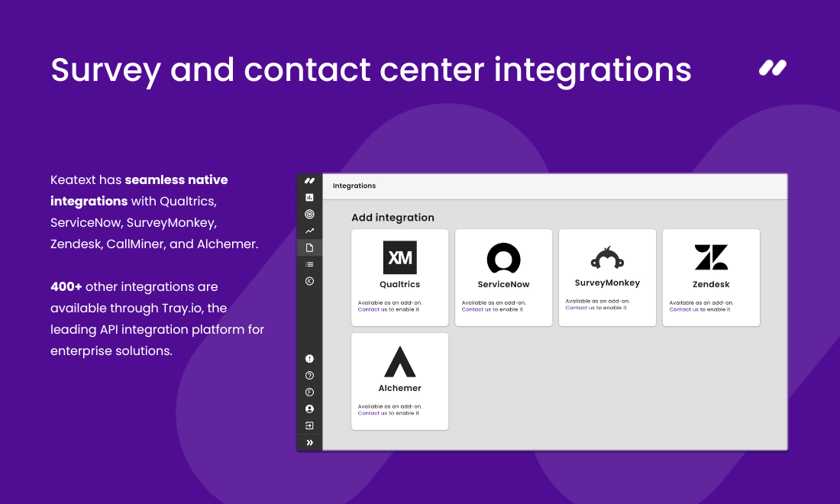Click the Qualtrics XM logo
840x504 pixels.
(399, 257)
